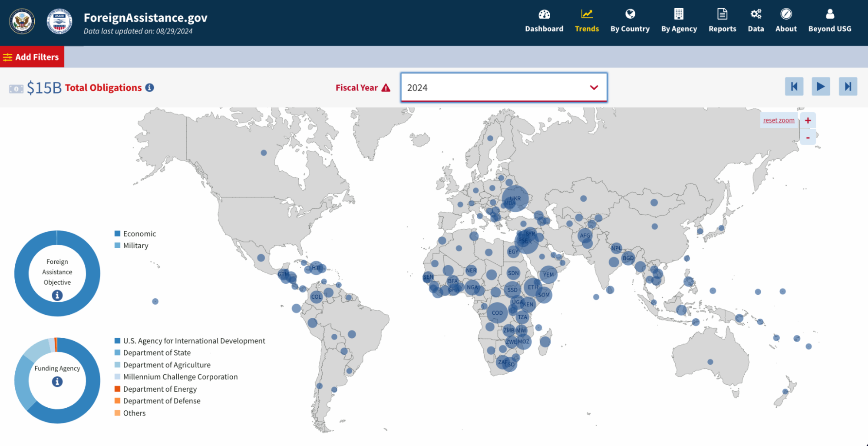
Task: Zoom out the map with minus button
Action: (808, 137)
